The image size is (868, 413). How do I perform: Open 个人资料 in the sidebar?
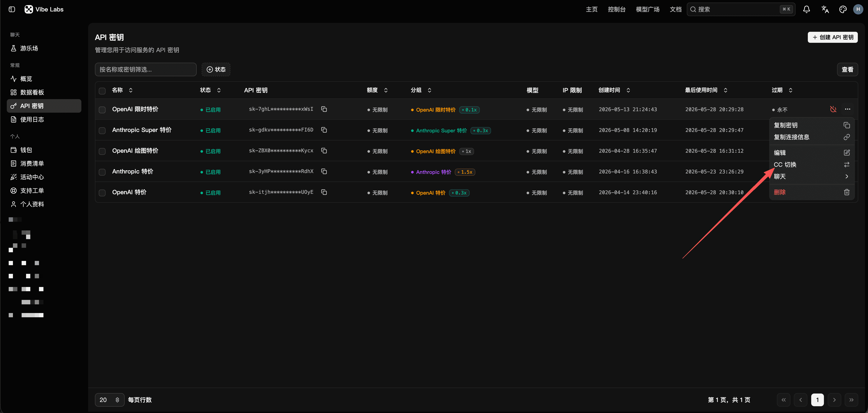44,204
